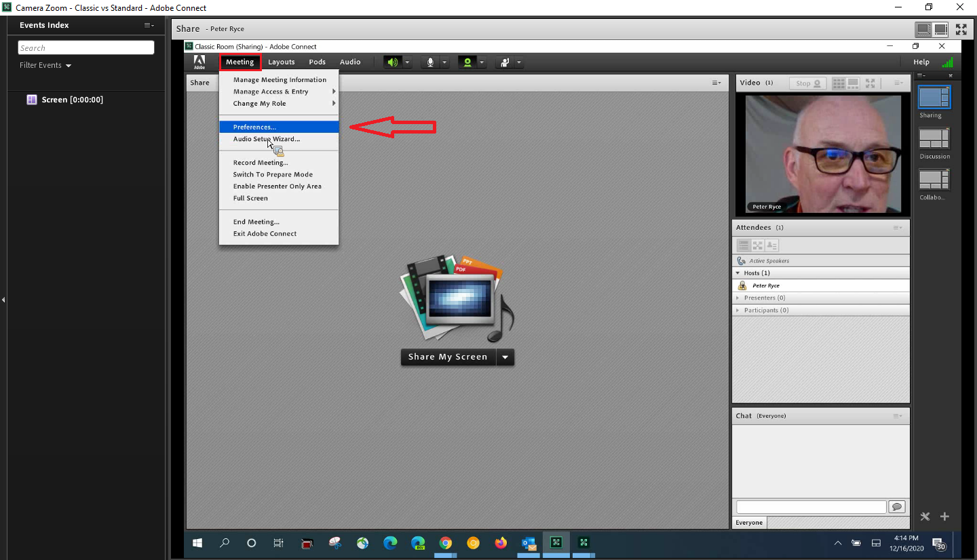
Task: Select the Sharing layout thumbnail
Action: click(934, 97)
